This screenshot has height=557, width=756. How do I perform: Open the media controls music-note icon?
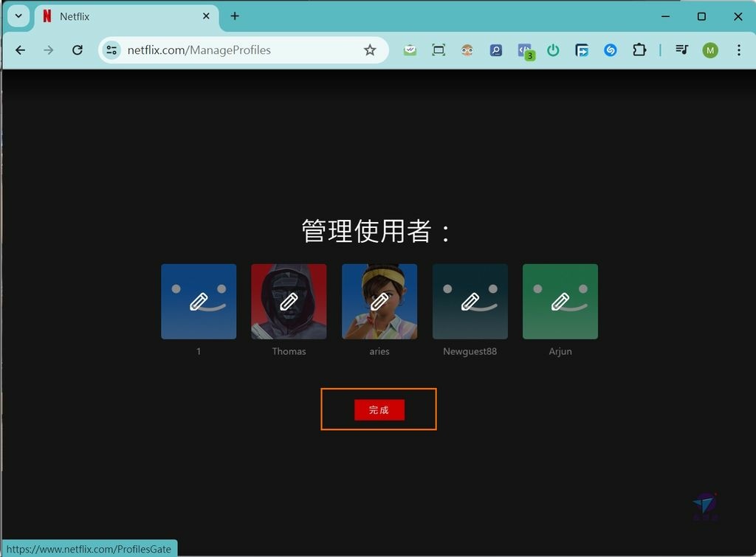681,50
